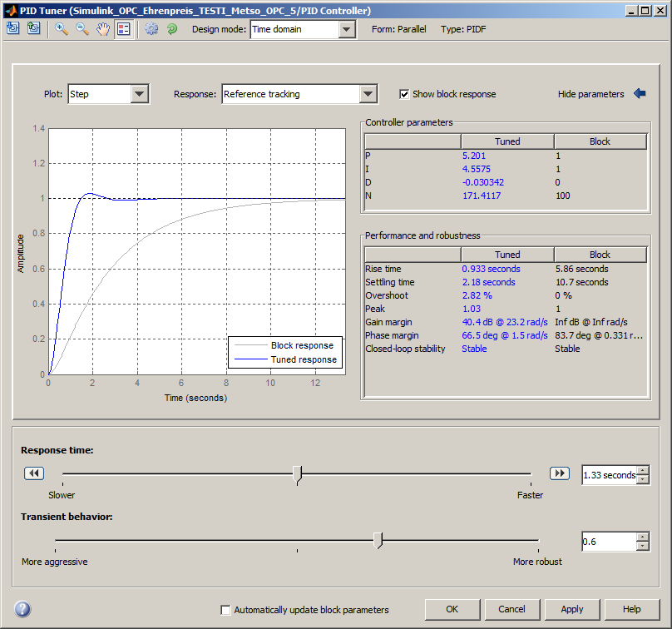672x629 pixels.
Task: Click the Apply button
Action: pyautogui.click(x=572, y=609)
